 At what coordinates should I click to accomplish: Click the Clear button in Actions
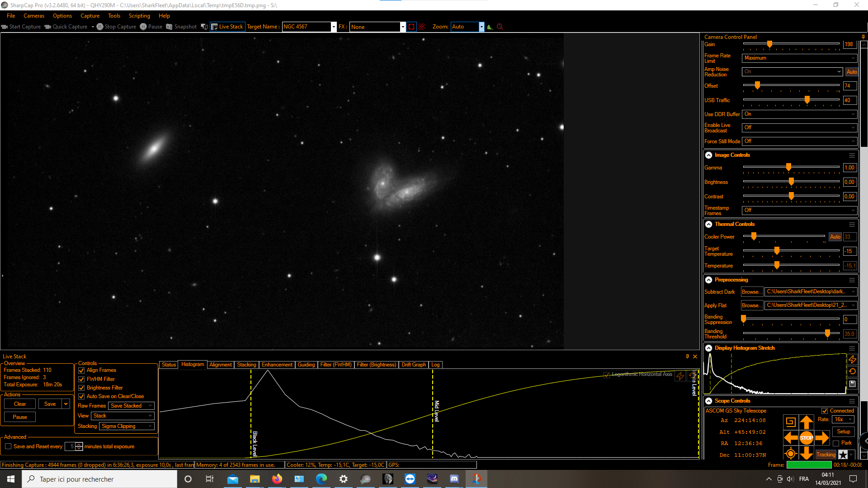point(20,404)
